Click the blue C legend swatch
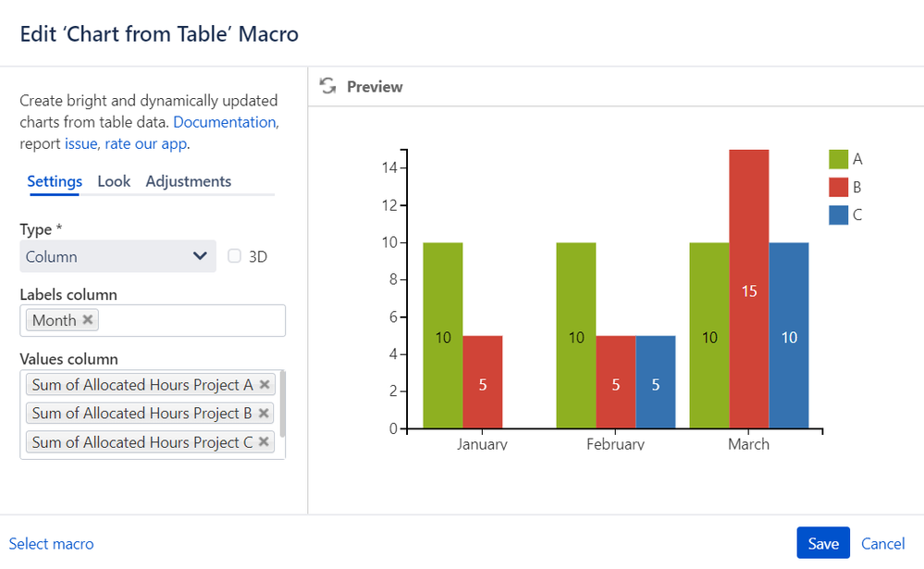Image resolution: width=924 pixels, height=569 pixels. [838, 215]
